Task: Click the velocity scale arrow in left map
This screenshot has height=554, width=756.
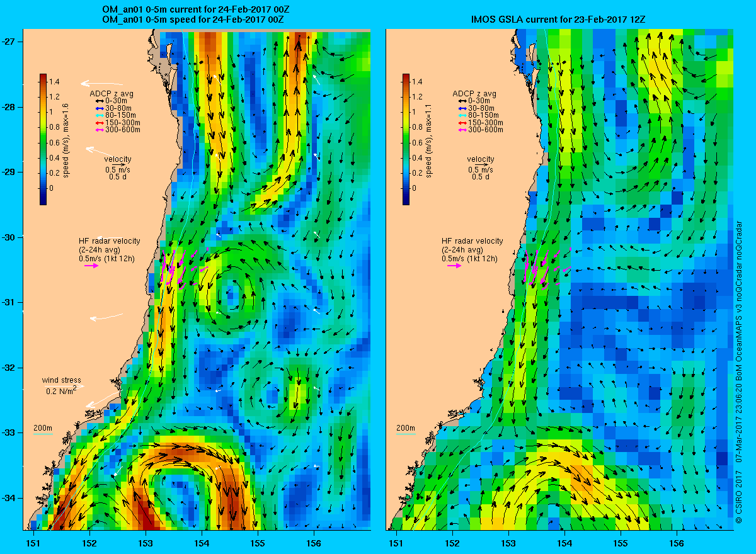Action: pyautogui.click(x=118, y=165)
